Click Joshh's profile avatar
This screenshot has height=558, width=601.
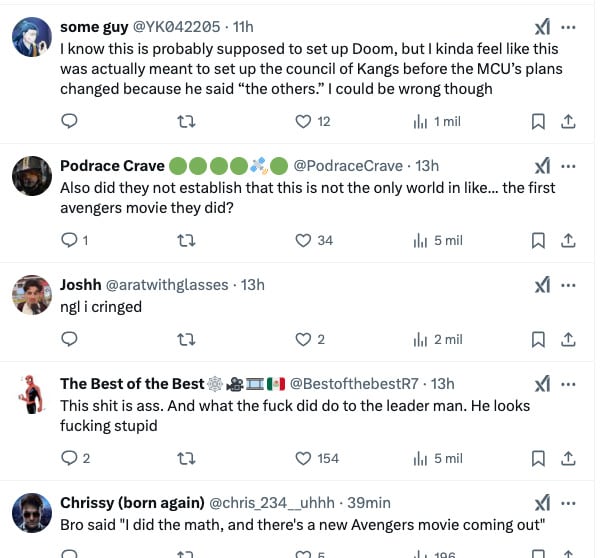[x=31, y=294]
